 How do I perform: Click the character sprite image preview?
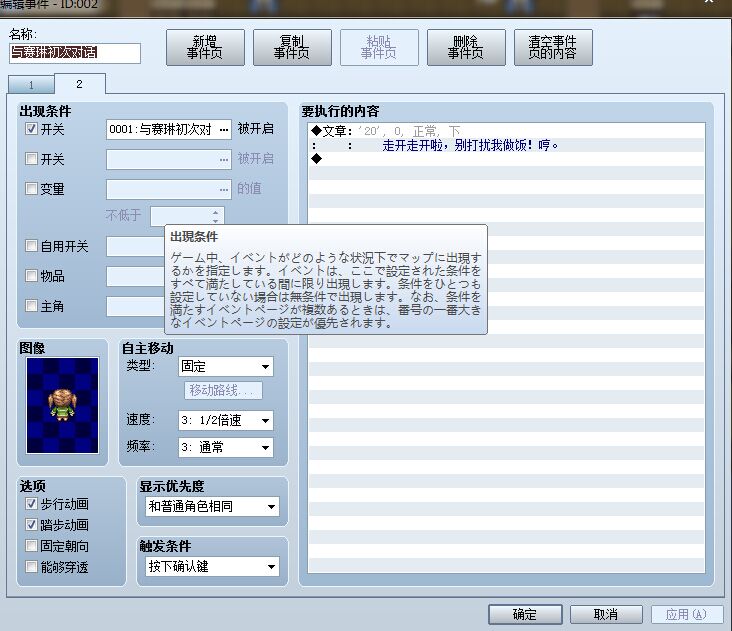click(63, 406)
